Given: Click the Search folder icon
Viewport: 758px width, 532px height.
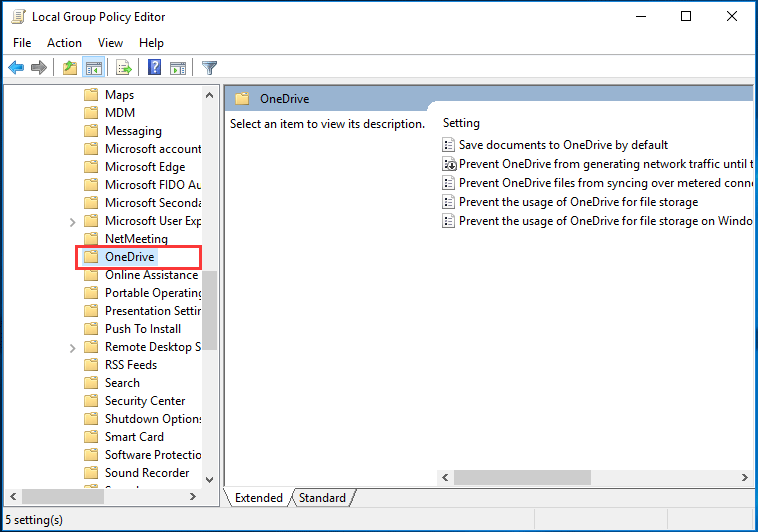Looking at the screenshot, I should point(91,383).
